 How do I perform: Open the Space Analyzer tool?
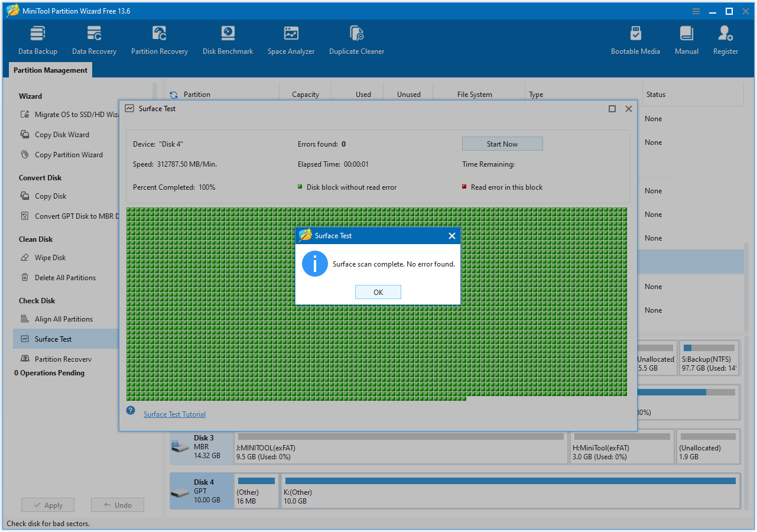[x=291, y=39]
